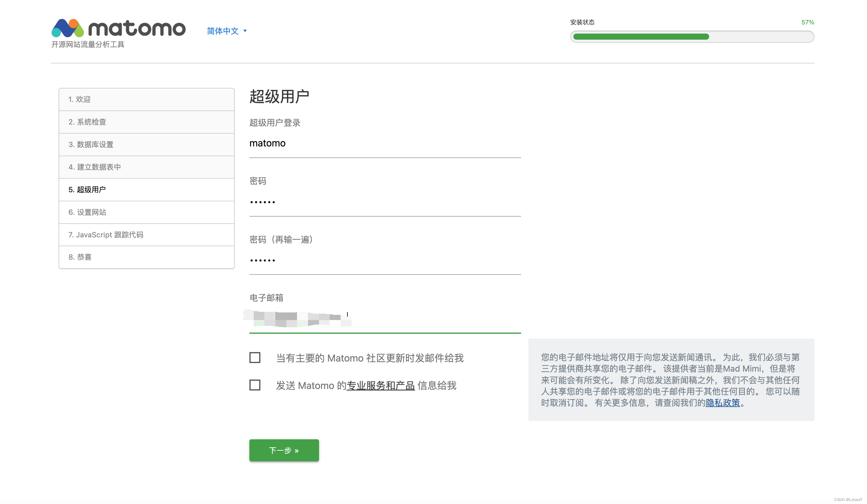Select step 8. 恭喜
867x504 pixels.
pos(147,257)
